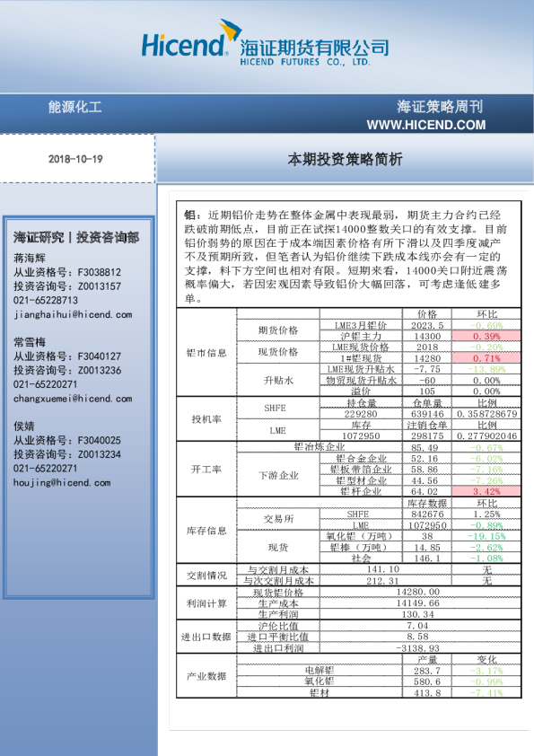This screenshot has width=534, height=756.
Task: Click the LME现货价格 row label
Action: [361, 347]
